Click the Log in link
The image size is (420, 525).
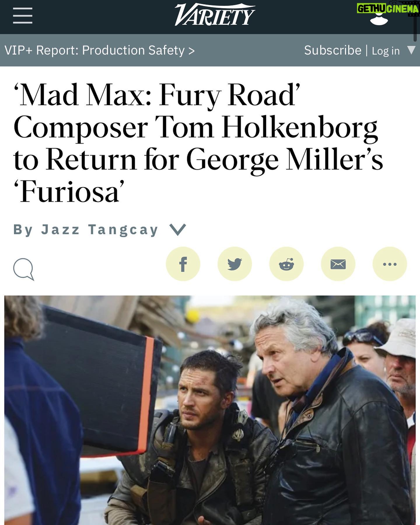386,51
